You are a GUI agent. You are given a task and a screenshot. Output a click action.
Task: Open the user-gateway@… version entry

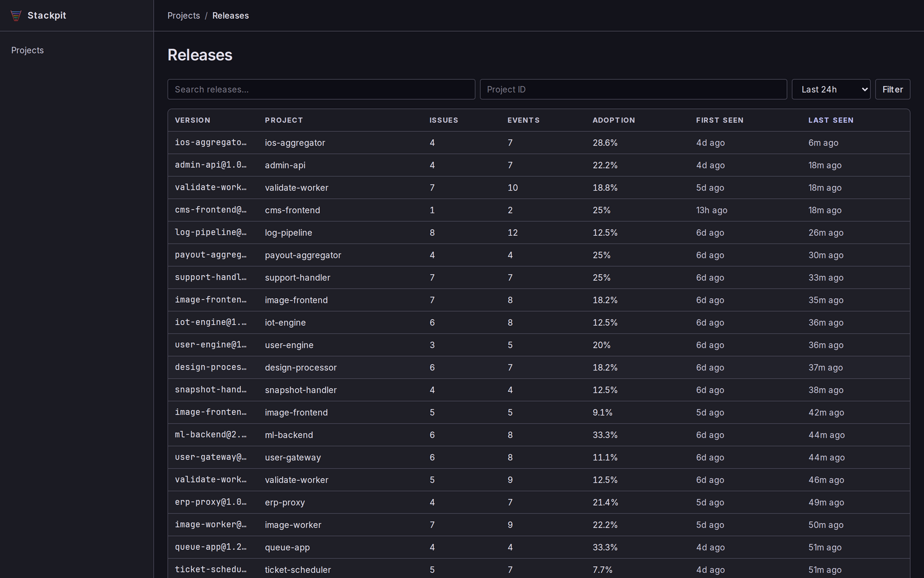[x=211, y=458]
